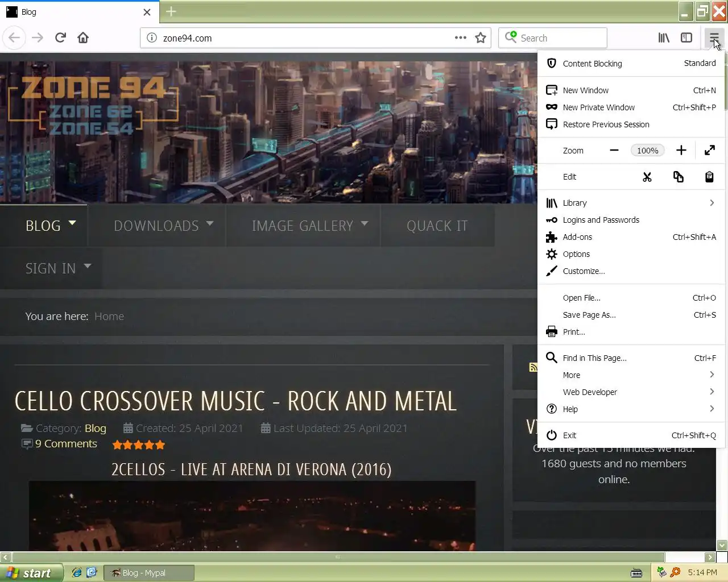Click the Cut scissors icon
The image size is (728, 582).
(x=647, y=177)
